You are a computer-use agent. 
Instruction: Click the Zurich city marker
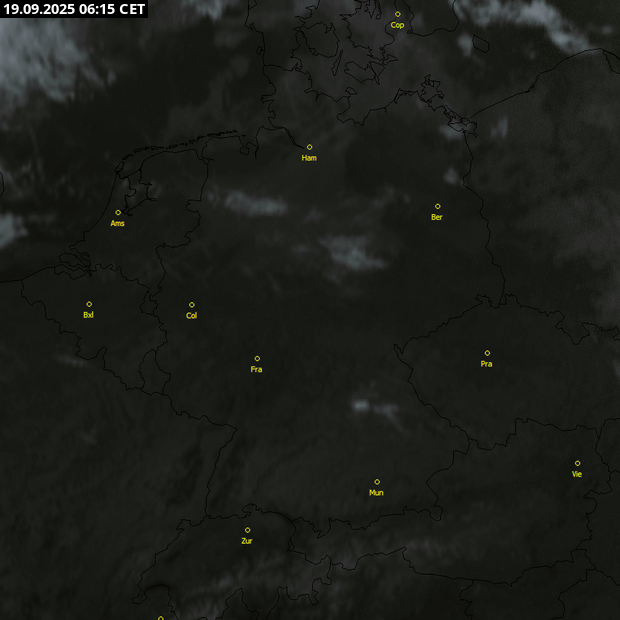point(248,530)
